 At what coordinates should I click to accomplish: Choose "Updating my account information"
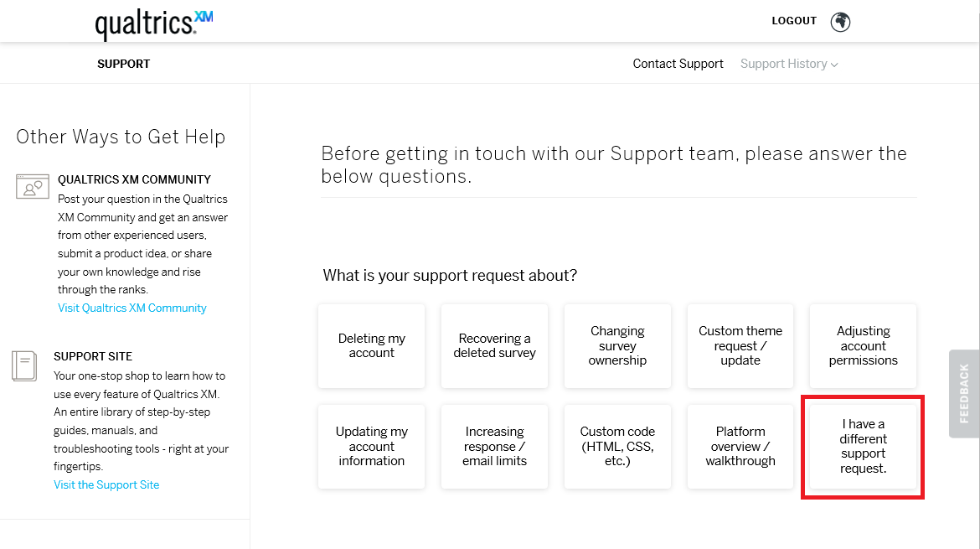pos(371,446)
